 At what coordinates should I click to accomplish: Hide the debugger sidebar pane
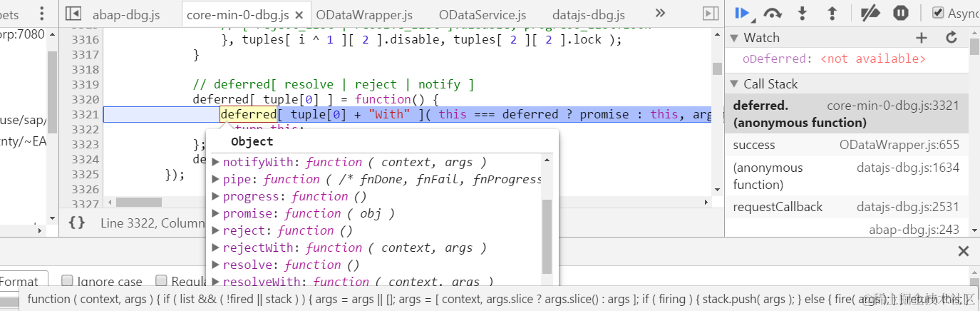710,14
